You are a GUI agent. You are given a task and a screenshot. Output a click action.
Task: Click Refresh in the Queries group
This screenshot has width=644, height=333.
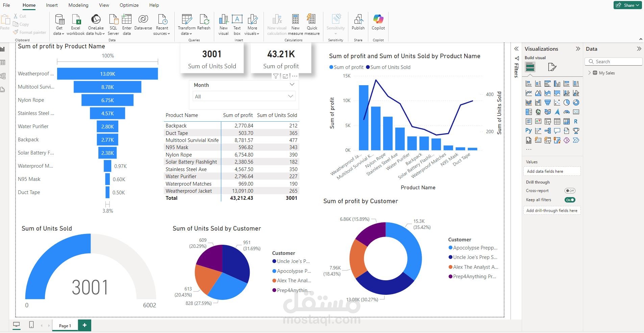204,23
